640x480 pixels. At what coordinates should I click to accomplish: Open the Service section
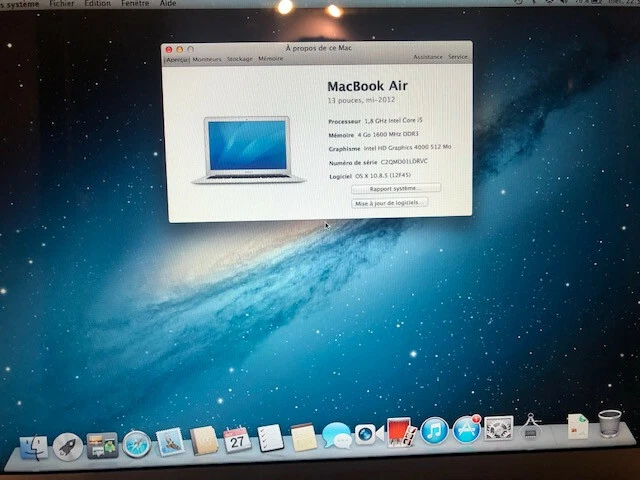click(x=458, y=57)
